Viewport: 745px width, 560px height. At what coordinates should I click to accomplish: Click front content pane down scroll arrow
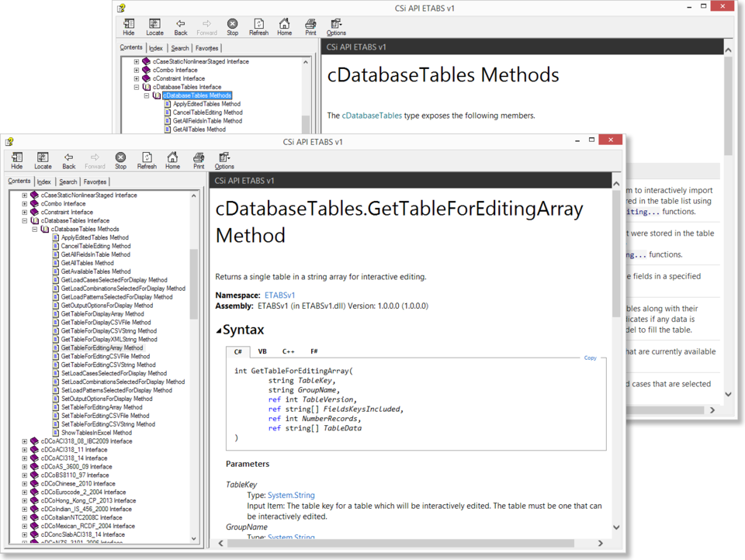point(616,527)
